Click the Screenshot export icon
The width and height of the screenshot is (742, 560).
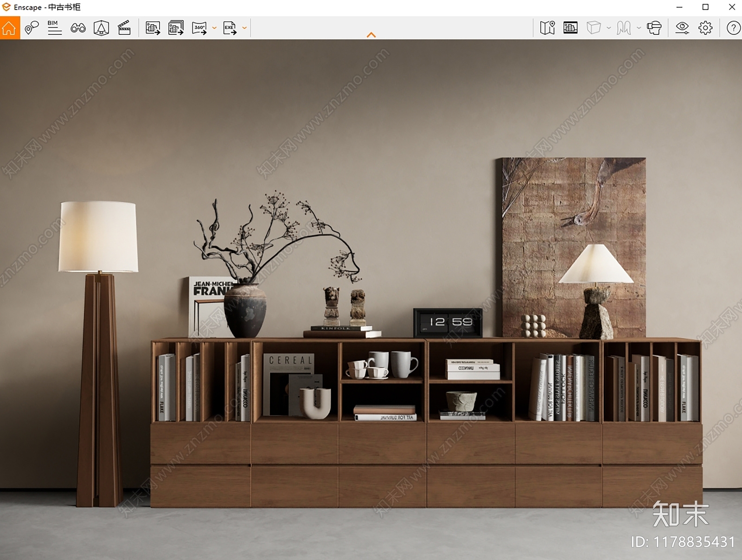click(x=153, y=28)
